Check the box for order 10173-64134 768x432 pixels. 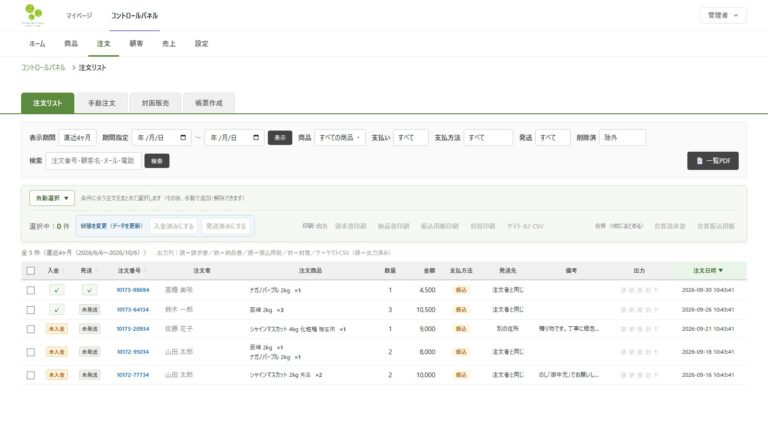pos(31,310)
